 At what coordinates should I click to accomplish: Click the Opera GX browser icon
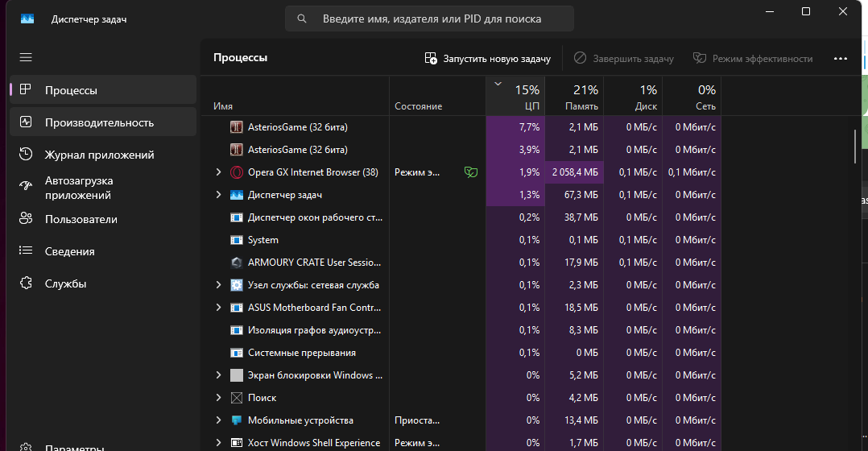point(237,172)
